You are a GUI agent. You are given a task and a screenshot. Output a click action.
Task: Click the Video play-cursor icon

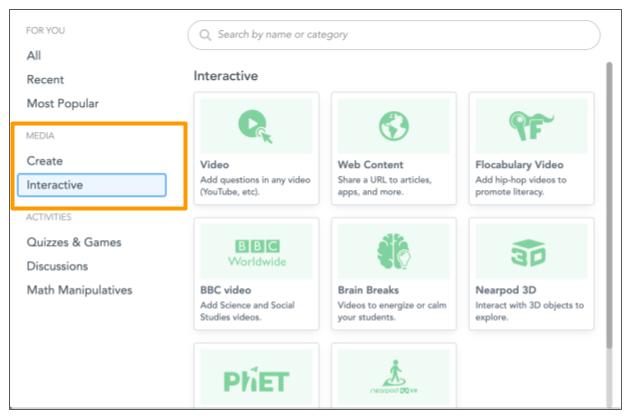255,126
